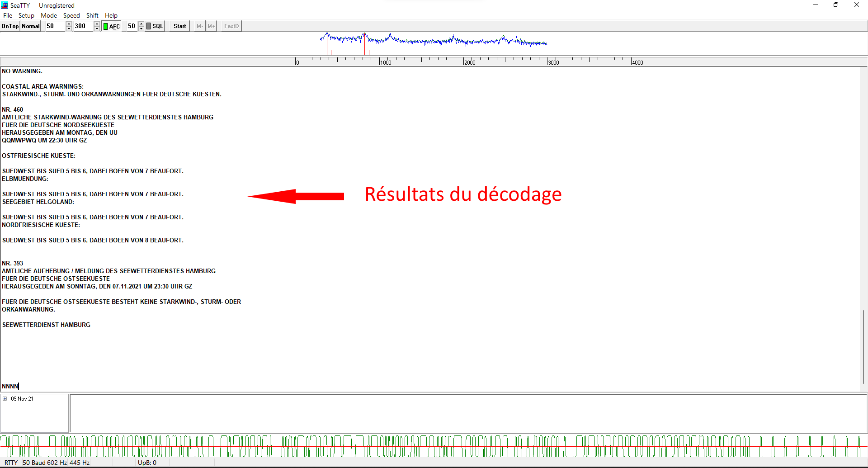This screenshot has height=468, width=868.
Task: Minimize the SeaTTY window
Action: pos(816,5)
